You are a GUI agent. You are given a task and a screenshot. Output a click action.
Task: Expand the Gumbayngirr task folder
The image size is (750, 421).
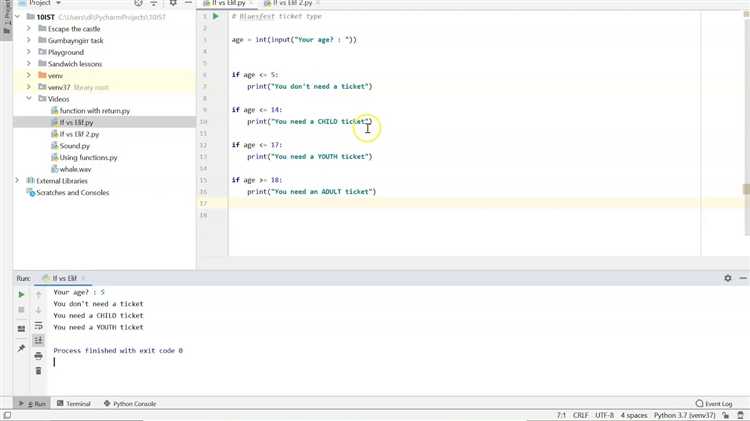29,40
